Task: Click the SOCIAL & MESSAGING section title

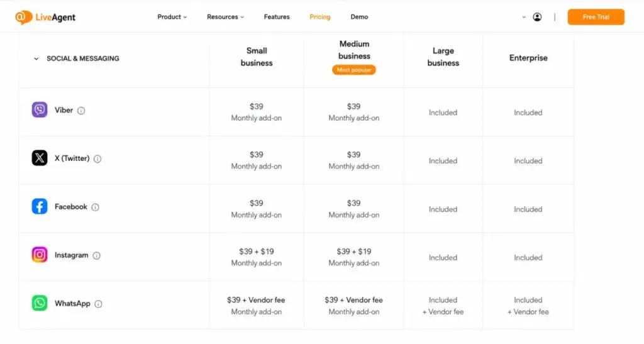Action: click(x=83, y=58)
